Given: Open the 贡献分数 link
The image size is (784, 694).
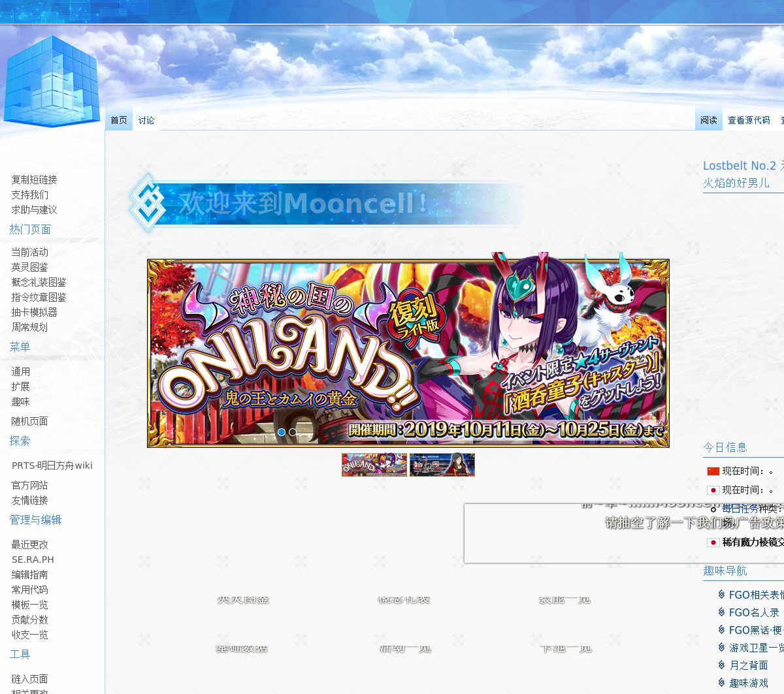Looking at the screenshot, I should pyautogui.click(x=29, y=620).
